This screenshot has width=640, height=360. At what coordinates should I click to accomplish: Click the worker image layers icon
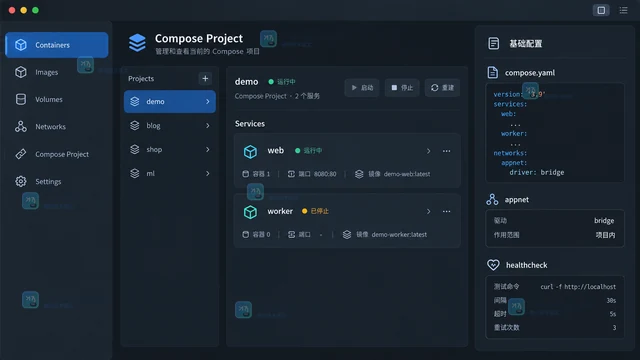coord(347,235)
